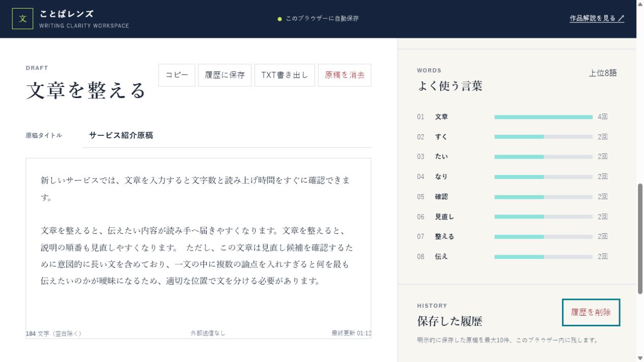Click the すく frequency bar
Screen dimensions: 644x362
(543, 137)
